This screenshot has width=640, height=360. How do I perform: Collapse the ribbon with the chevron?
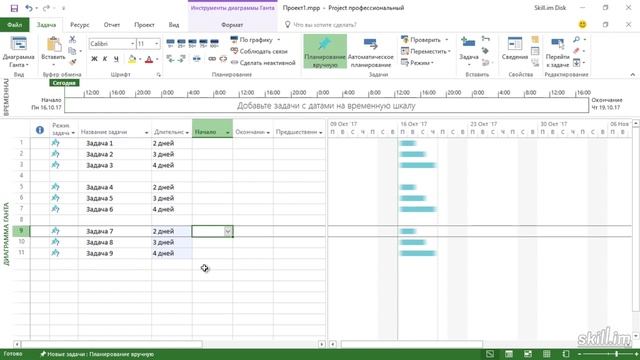[633, 75]
